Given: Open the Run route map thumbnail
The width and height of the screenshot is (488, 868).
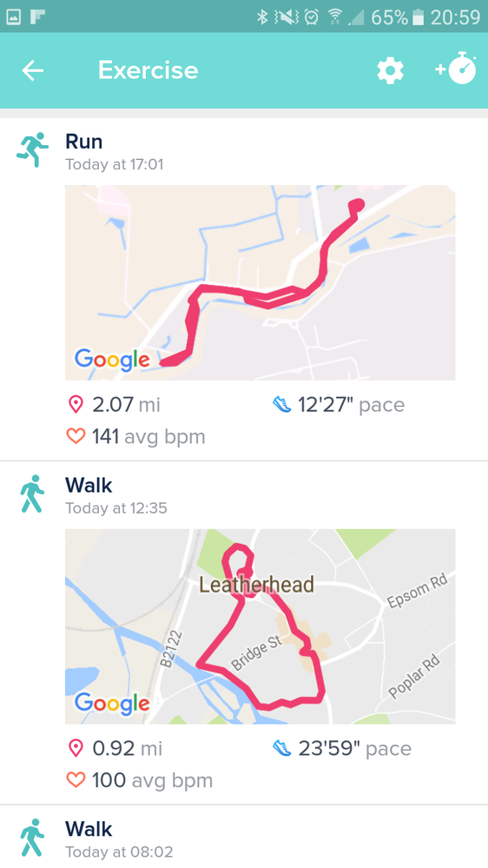Looking at the screenshot, I should click(260, 282).
